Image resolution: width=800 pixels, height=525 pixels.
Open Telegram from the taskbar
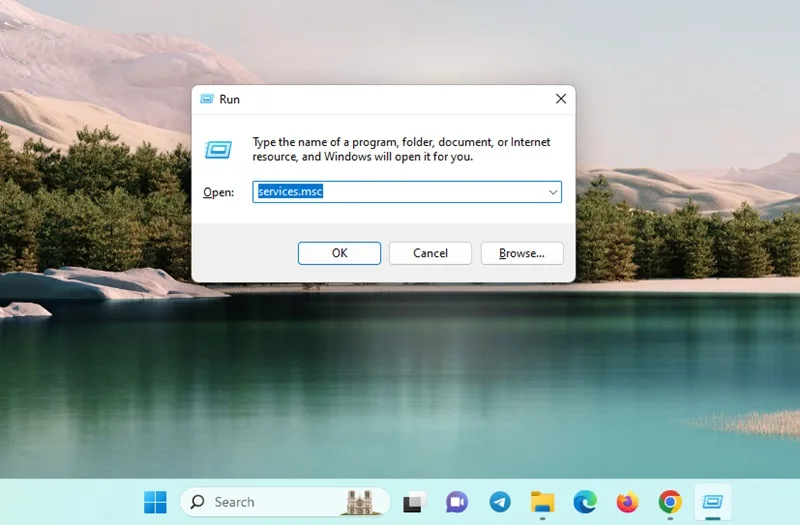499,502
